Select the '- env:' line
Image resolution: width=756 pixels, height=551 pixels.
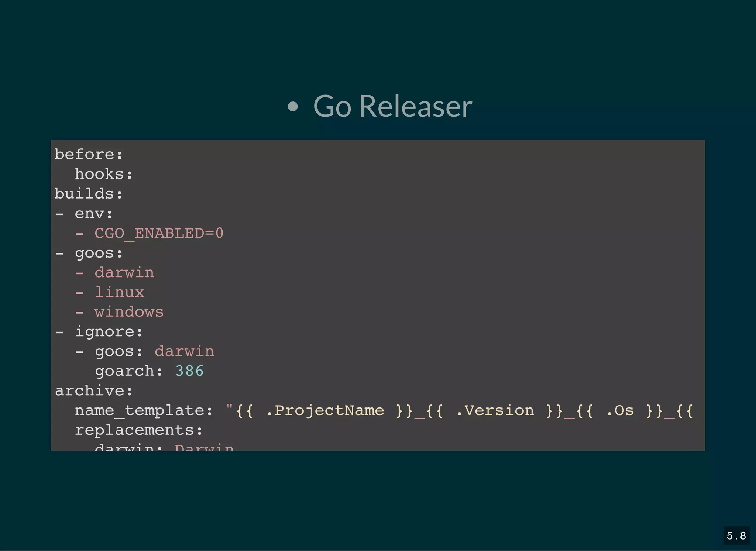coord(84,213)
